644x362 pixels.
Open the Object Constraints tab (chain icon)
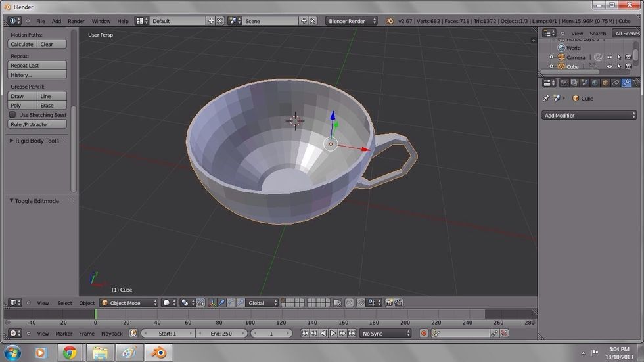(x=616, y=83)
